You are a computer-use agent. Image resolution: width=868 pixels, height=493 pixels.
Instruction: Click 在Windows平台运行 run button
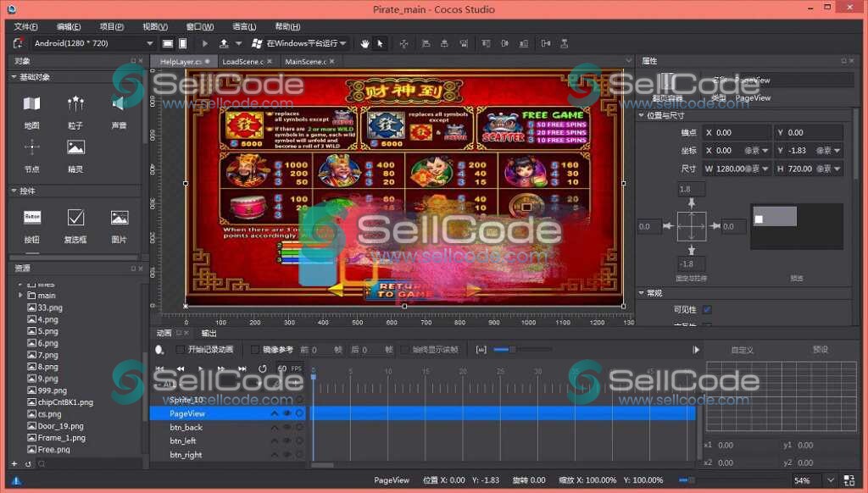coord(306,43)
